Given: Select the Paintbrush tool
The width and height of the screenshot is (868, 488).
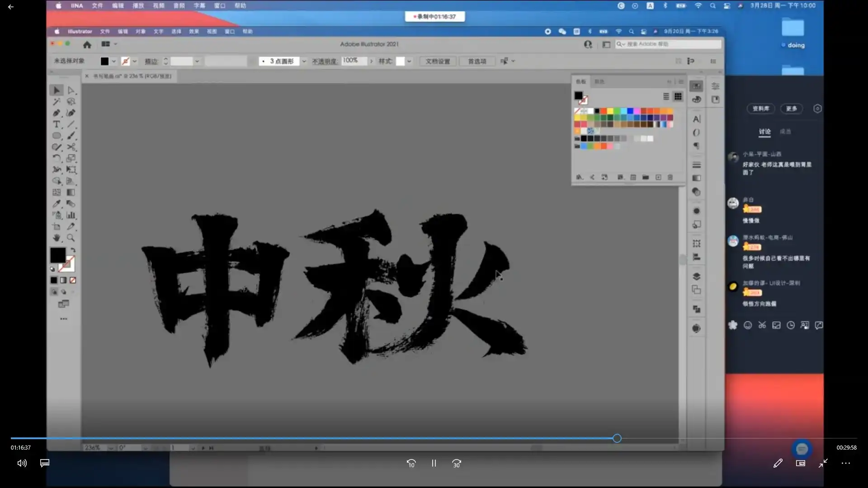Looking at the screenshot, I should [71, 135].
